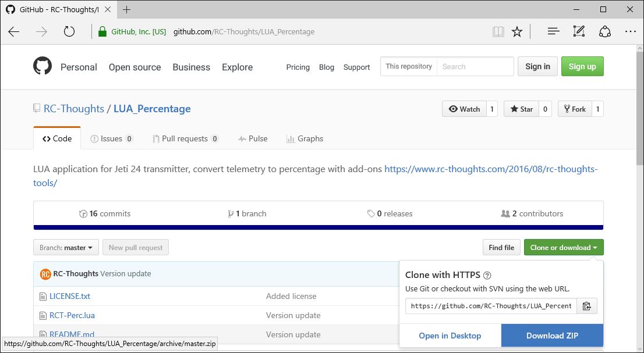
Task: Open Reading view book icon
Action: click(x=498, y=31)
